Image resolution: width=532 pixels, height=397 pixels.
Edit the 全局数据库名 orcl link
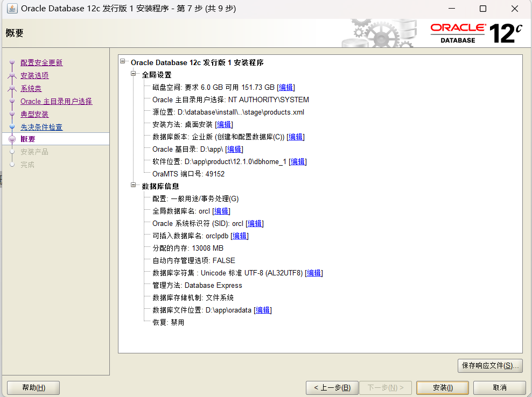(x=221, y=211)
